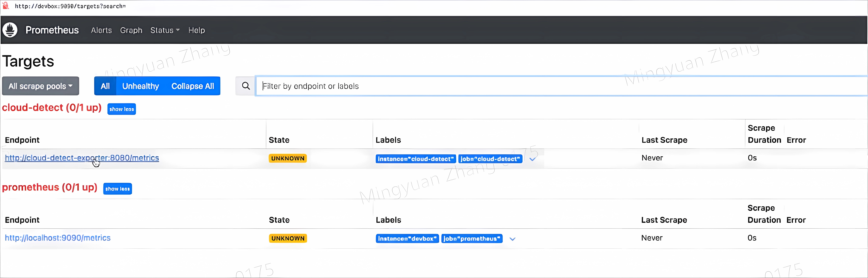Click 0s scrape duration in cloud-detect row
The height and width of the screenshot is (278, 868).
pos(752,158)
